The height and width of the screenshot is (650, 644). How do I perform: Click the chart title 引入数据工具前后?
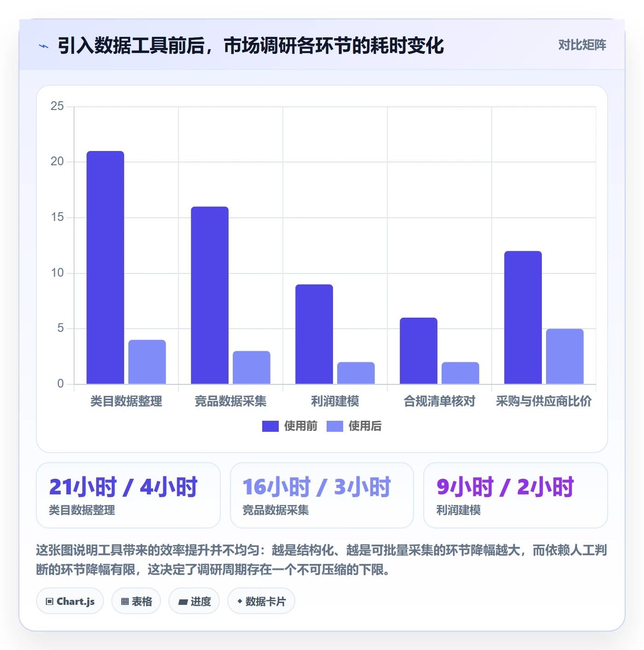pyautogui.click(x=131, y=46)
